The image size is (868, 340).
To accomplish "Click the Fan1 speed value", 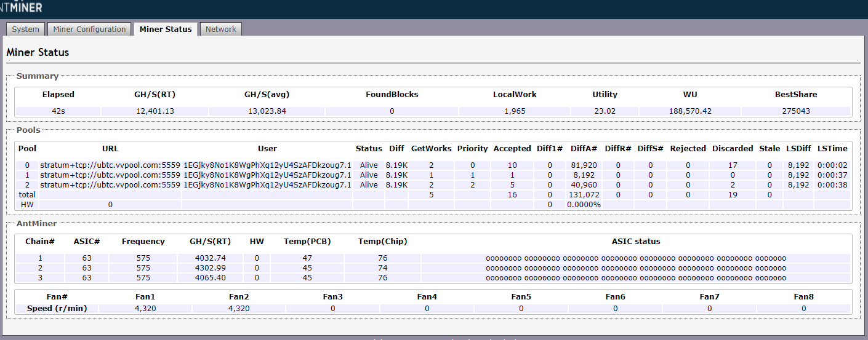I will tap(145, 309).
